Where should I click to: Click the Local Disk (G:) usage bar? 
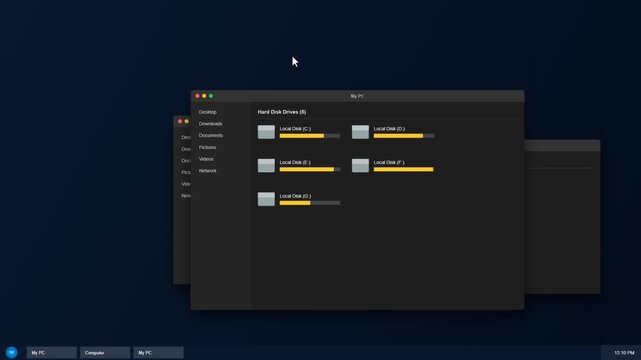tap(310, 203)
